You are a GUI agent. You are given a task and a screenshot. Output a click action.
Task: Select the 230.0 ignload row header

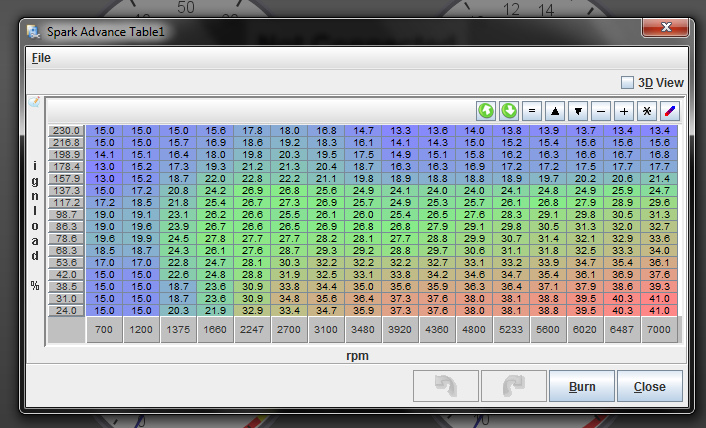tap(66, 131)
